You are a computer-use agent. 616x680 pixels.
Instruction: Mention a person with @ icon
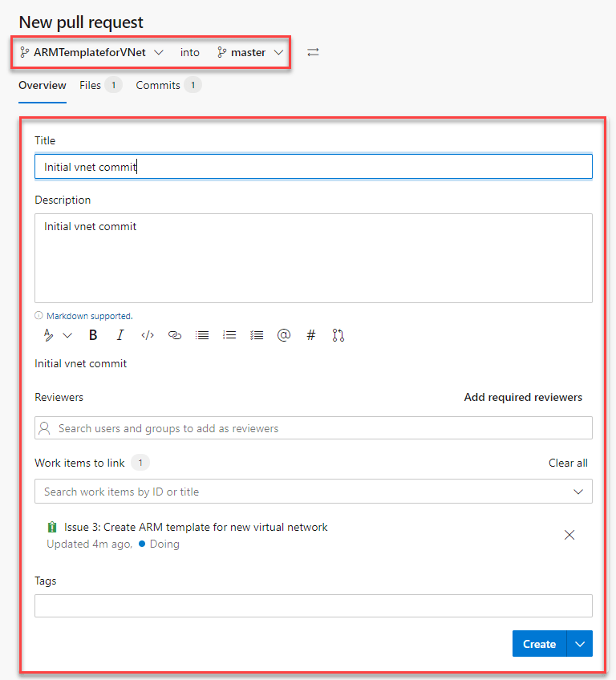(284, 335)
